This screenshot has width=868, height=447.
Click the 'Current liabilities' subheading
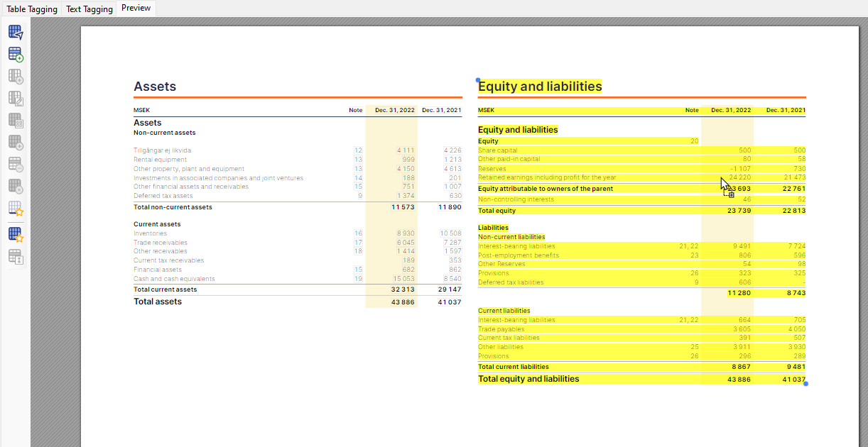coord(504,311)
